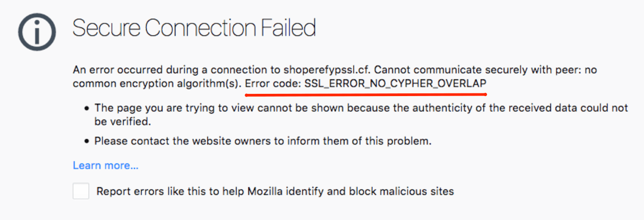This screenshot has width=644, height=220.
Task: Click "Please contact the website owners" sentence
Action: [193, 141]
